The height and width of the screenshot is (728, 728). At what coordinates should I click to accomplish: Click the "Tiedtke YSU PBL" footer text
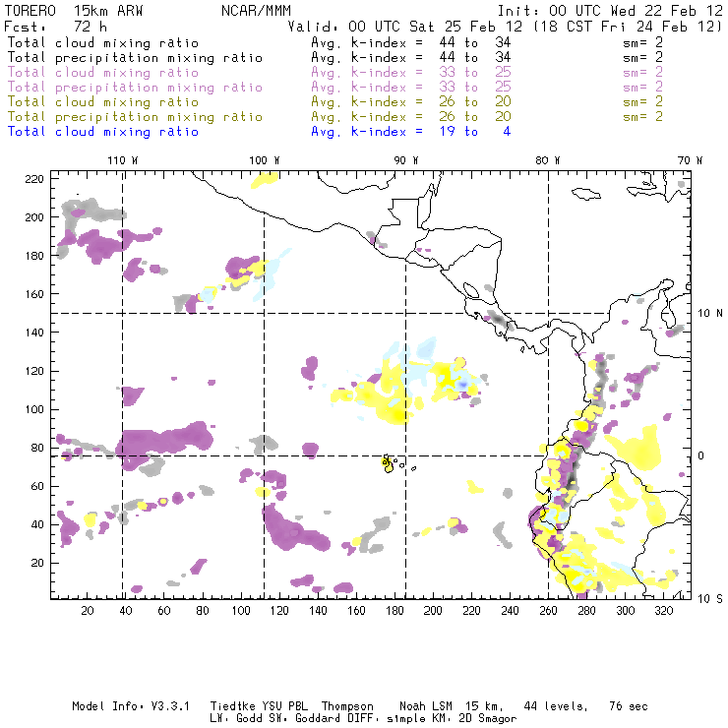click(x=259, y=706)
